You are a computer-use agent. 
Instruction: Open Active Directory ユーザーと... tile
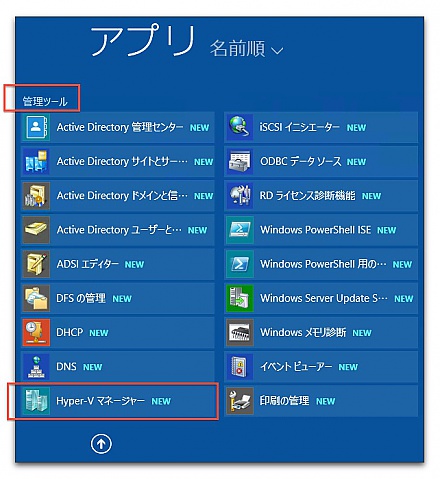pos(118,230)
